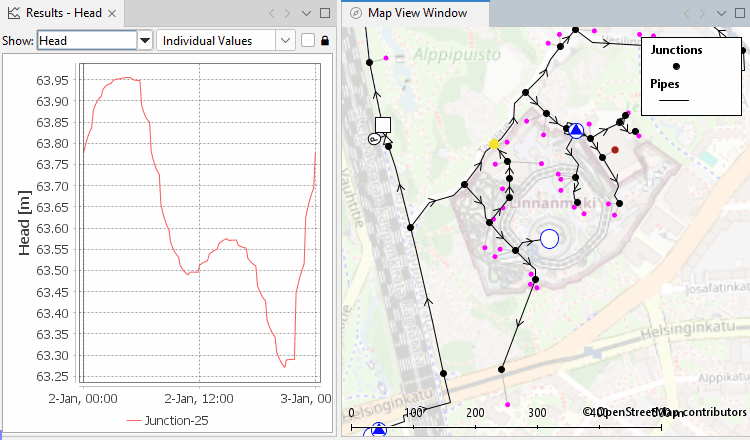Click the lock icon in Results panel
The width and height of the screenshot is (750, 440).
pyautogui.click(x=324, y=41)
